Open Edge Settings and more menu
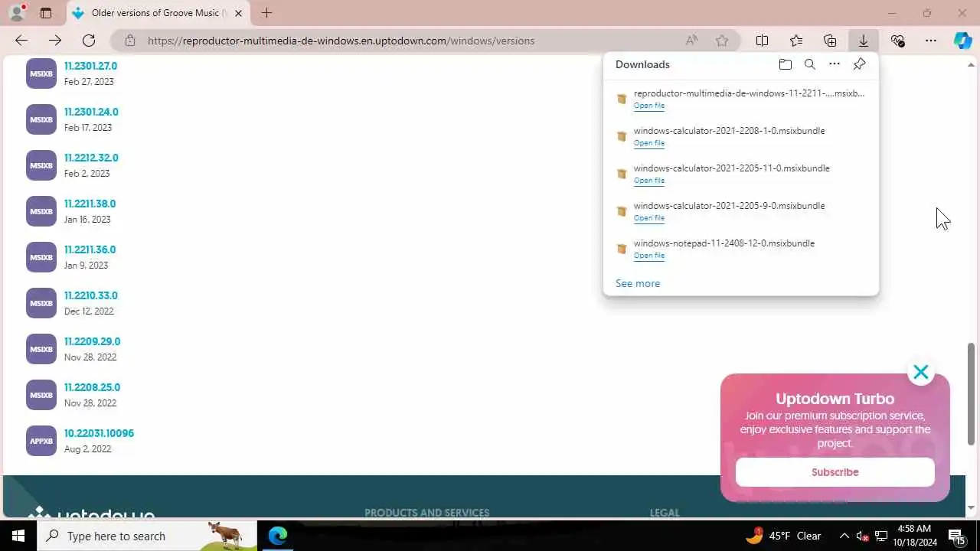Screen dimensions: 980x551 931,41
